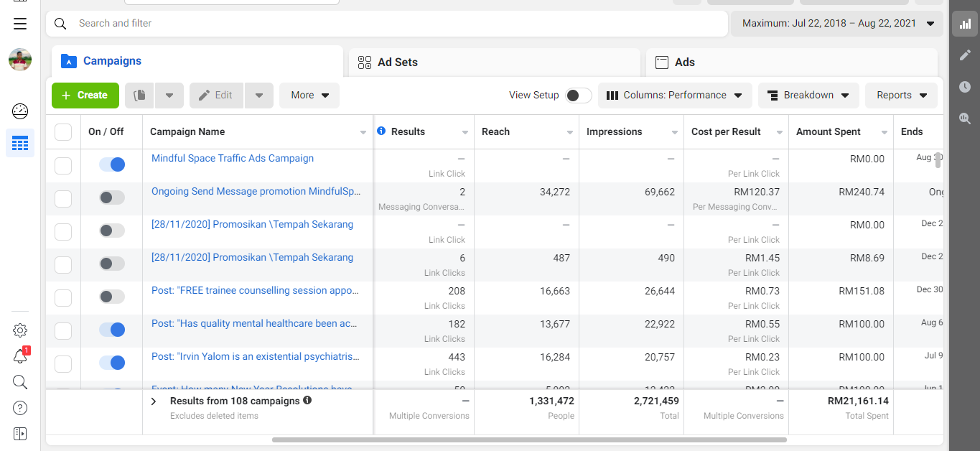This screenshot has width=980, height=451.
Task: Click the pencil edit icon in right panel
Action: point(965,55)
